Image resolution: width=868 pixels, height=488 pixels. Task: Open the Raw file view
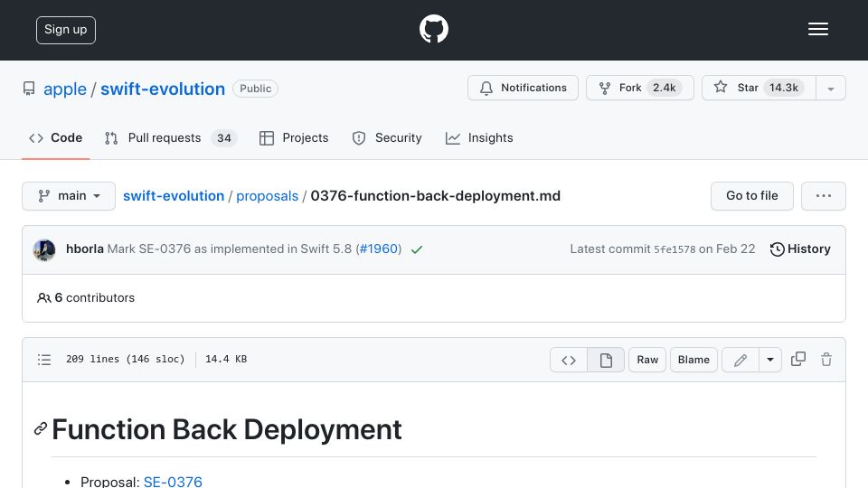point(647,361)
